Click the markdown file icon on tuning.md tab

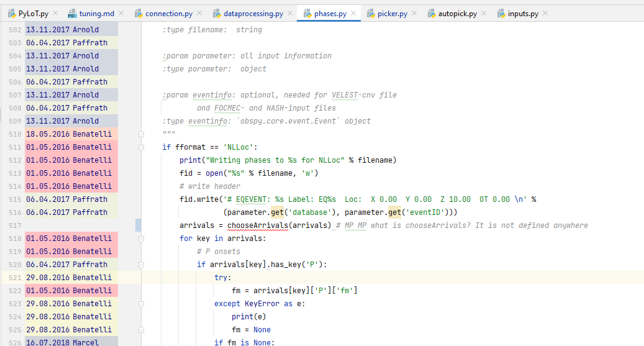click(72, 14)
